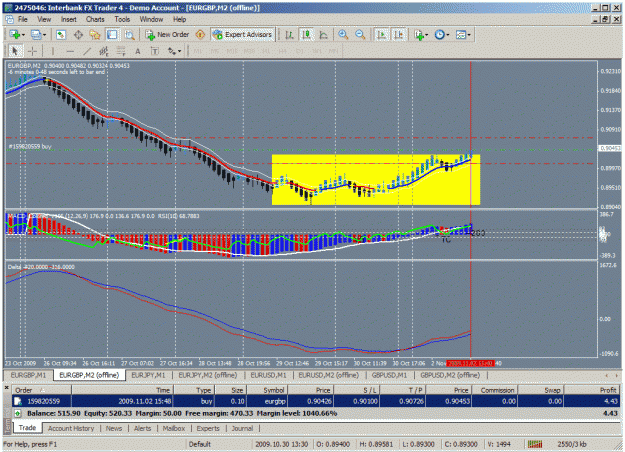This screenshot has width=625, height=452.
Task: Open the Journal tab
Action: tap(242, 428)
